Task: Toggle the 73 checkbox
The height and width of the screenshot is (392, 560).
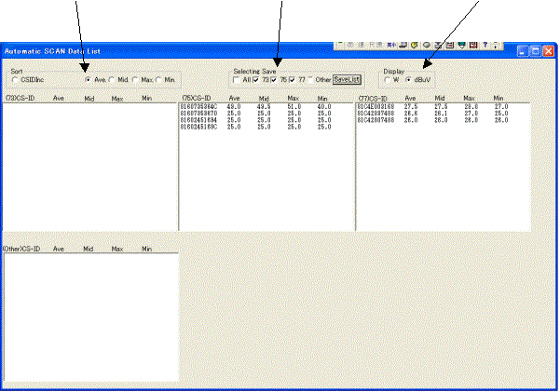Action: (255, 80)
